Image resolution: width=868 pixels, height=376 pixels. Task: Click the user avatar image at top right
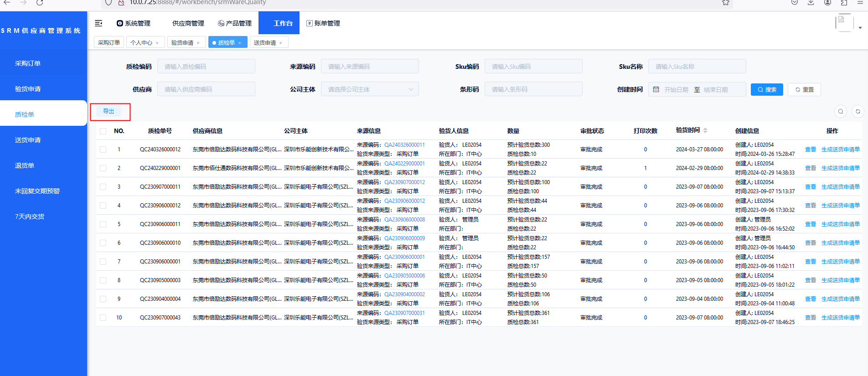(x=844, y=22)
